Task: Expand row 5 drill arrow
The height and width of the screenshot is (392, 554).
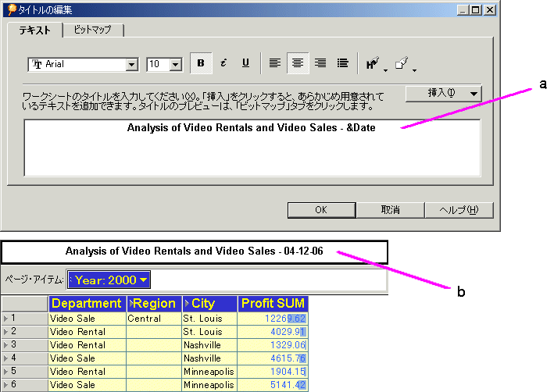Action: tap(5, 372)
